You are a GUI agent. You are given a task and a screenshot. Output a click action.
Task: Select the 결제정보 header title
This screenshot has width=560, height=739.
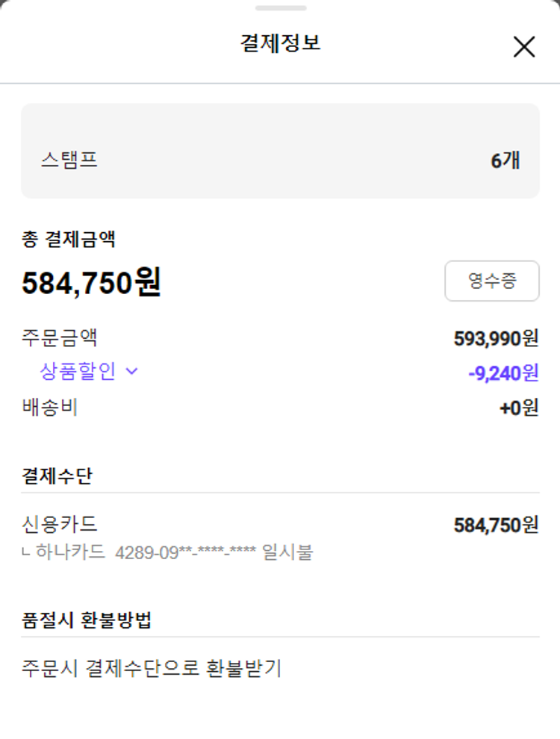click(280, 43)
